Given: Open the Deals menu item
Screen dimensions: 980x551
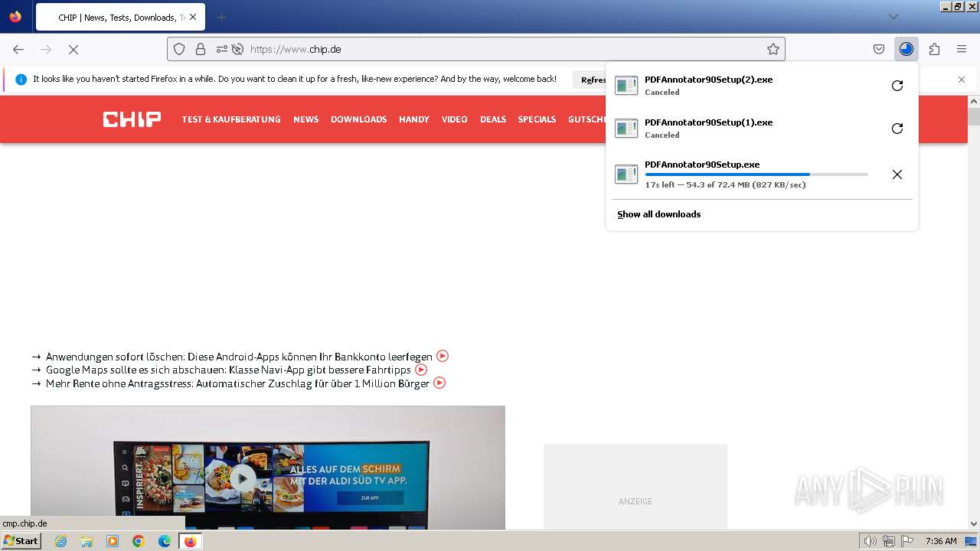Looking at the screenshot, I should coord(493,119).
